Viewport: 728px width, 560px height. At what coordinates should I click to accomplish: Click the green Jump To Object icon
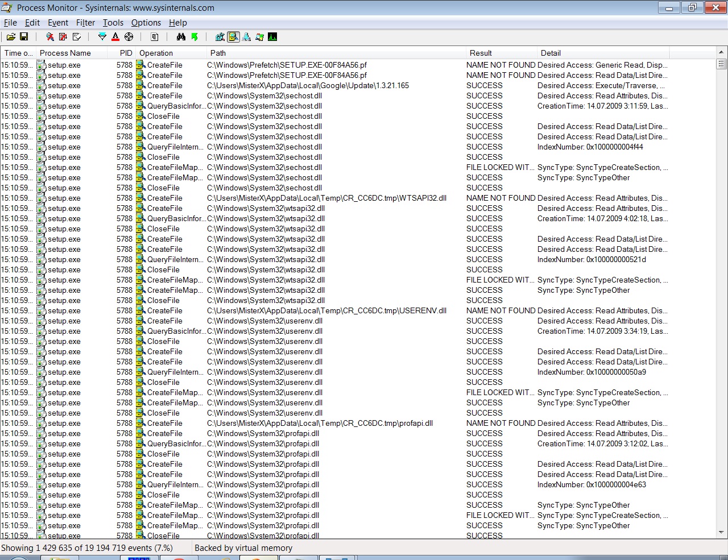(x=195, y=37)
